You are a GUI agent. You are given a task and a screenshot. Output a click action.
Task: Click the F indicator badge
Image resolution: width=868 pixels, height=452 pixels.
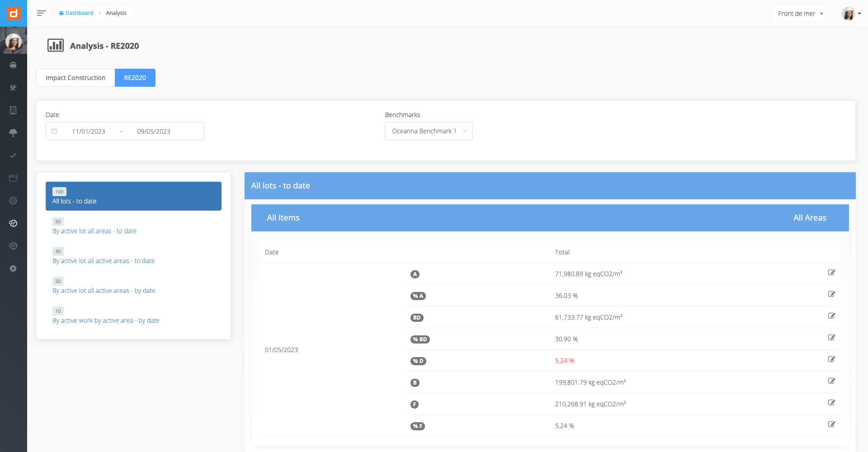[415, 405]
